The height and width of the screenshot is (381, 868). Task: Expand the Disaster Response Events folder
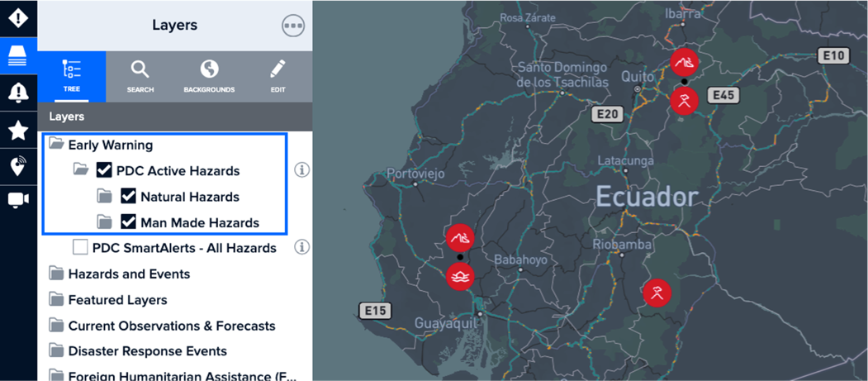pos(56,351)
